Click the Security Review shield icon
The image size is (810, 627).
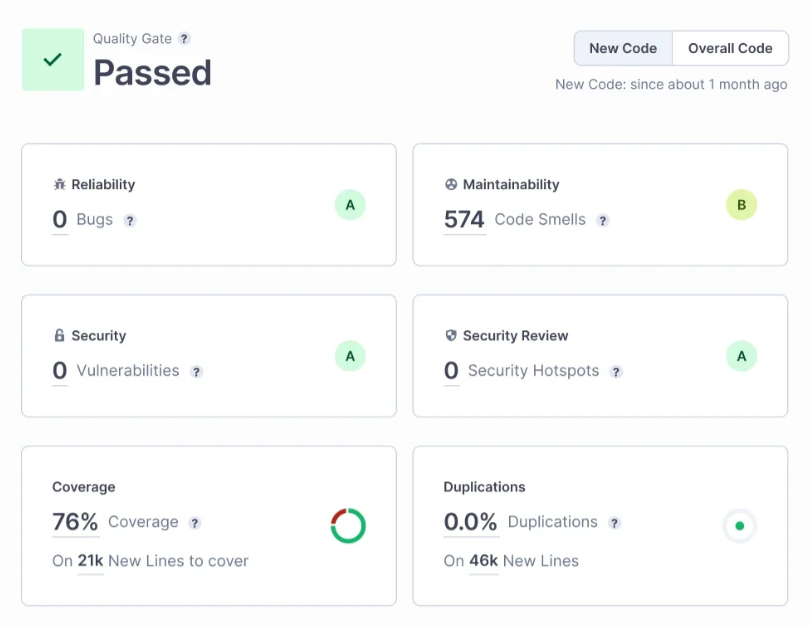[450, 335]
